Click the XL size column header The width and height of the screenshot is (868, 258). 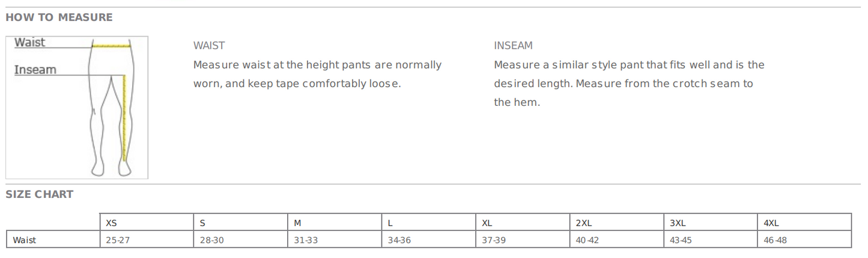point(487,223)
